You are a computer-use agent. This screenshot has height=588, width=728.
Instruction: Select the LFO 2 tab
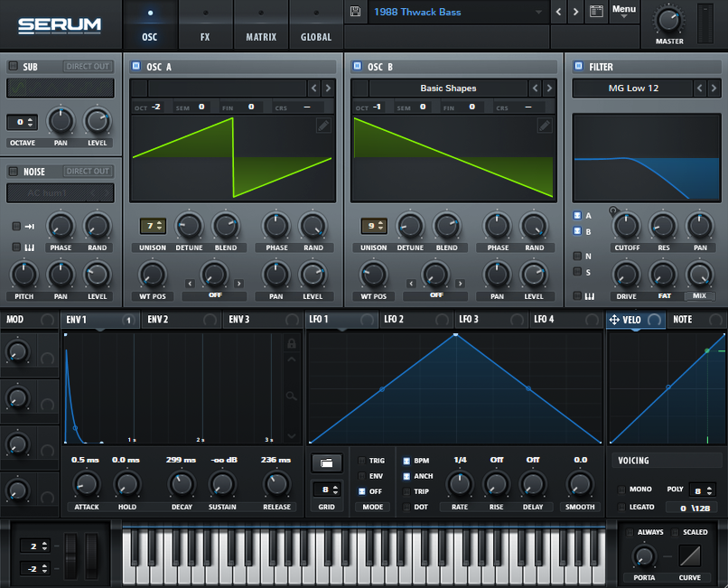[x=394, y=319]
